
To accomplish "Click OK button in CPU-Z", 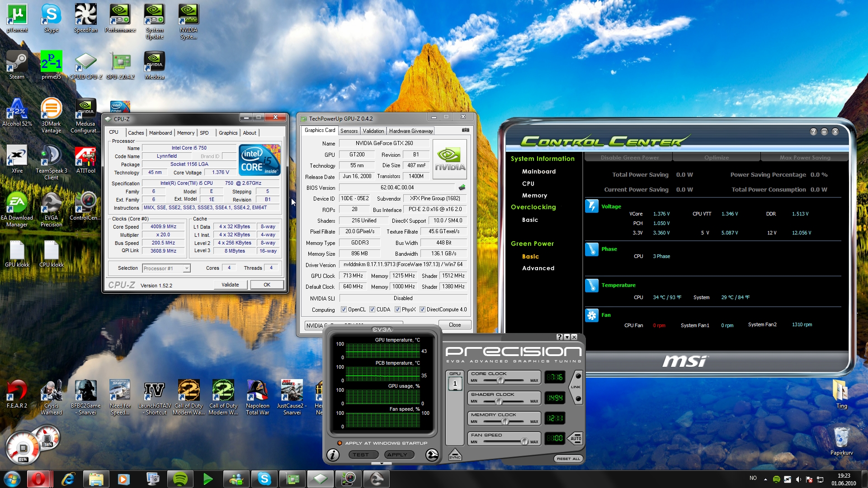I will (x=267, y=285).
